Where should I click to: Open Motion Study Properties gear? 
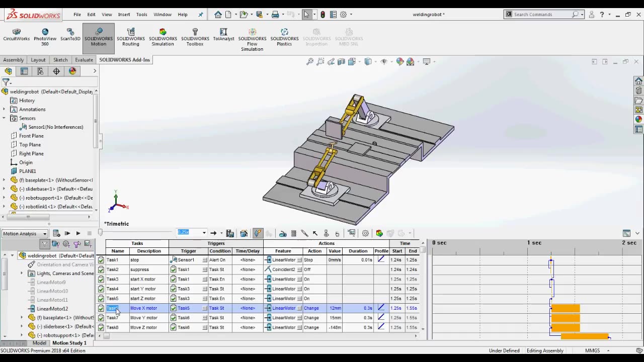pos(365,233)
